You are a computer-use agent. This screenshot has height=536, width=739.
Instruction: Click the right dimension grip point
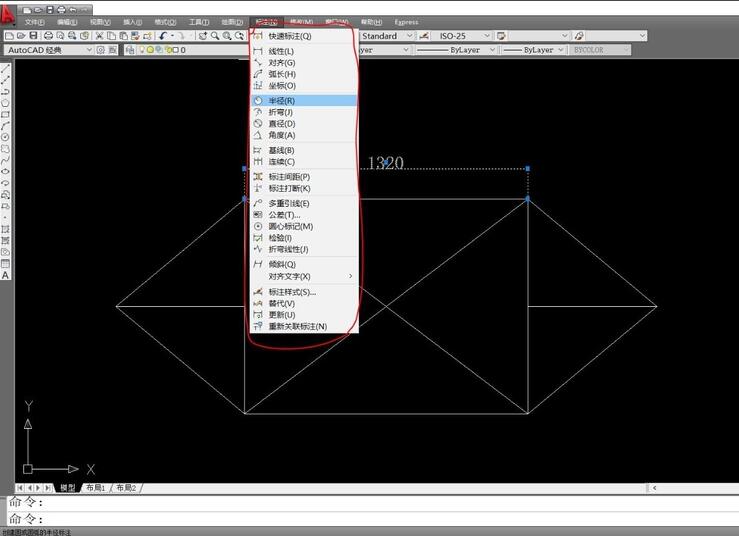click(x=527, y=168)
